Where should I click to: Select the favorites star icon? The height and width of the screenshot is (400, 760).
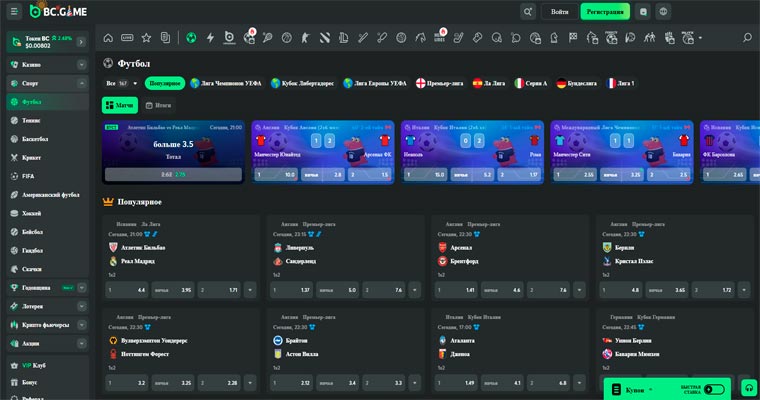tap(146, 38)
